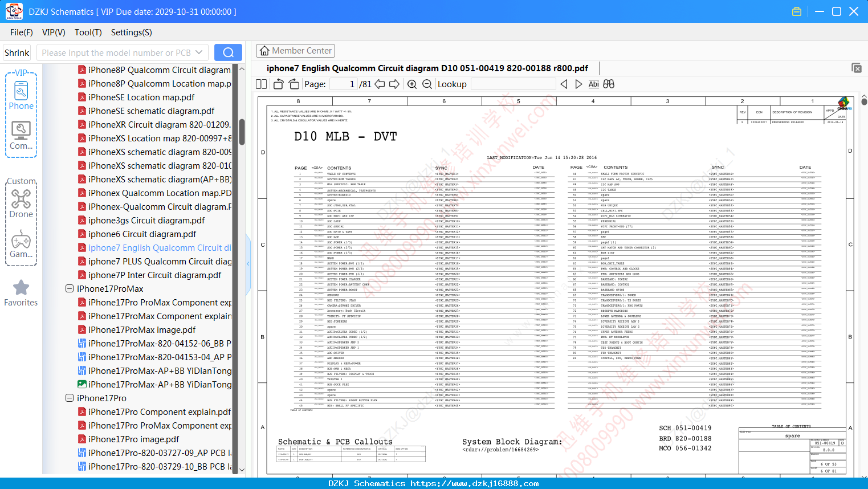Zoom out of the schematic
The height and width of the screenshot is (489, 868).
(427, 84)
